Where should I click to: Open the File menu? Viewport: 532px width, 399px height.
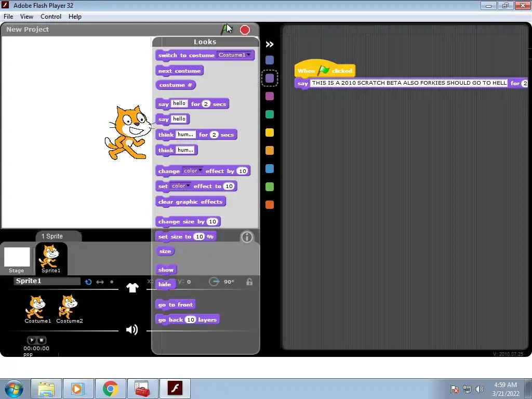coord(8,16)
